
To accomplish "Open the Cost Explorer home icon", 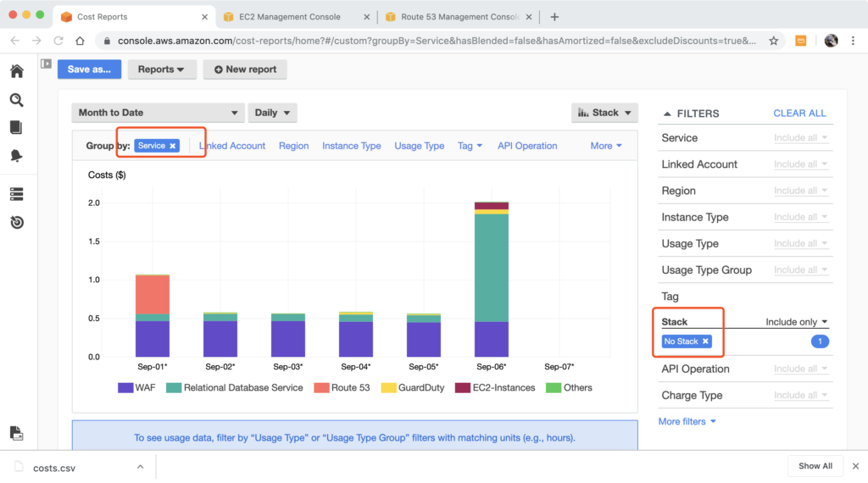I will (x=17, y=71).
